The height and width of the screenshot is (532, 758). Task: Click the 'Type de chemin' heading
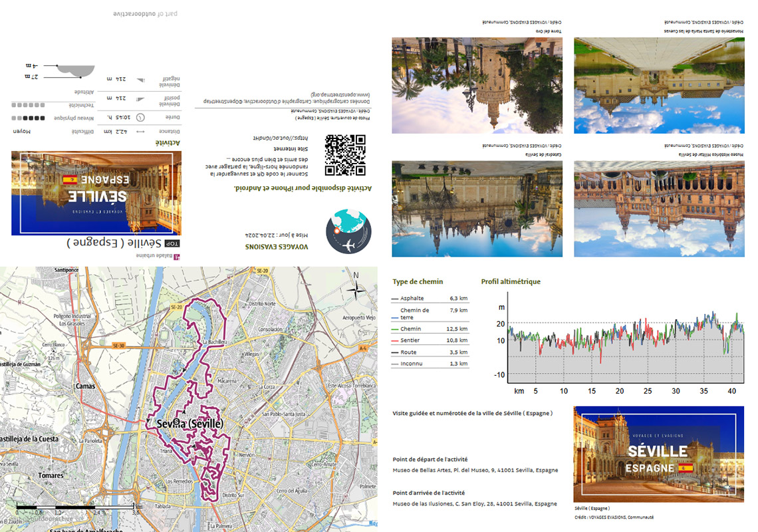pyautogui.click(x=418, y=281)
